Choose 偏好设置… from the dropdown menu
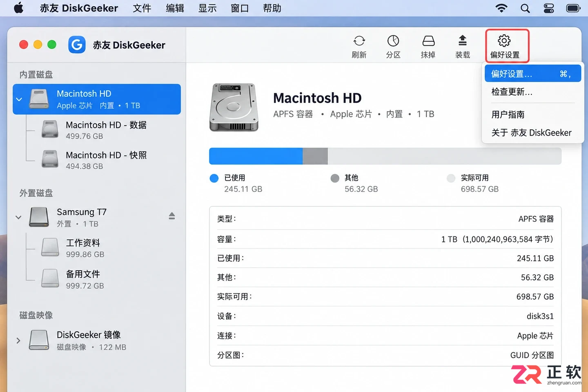588x392 pixels. (533, 73)
